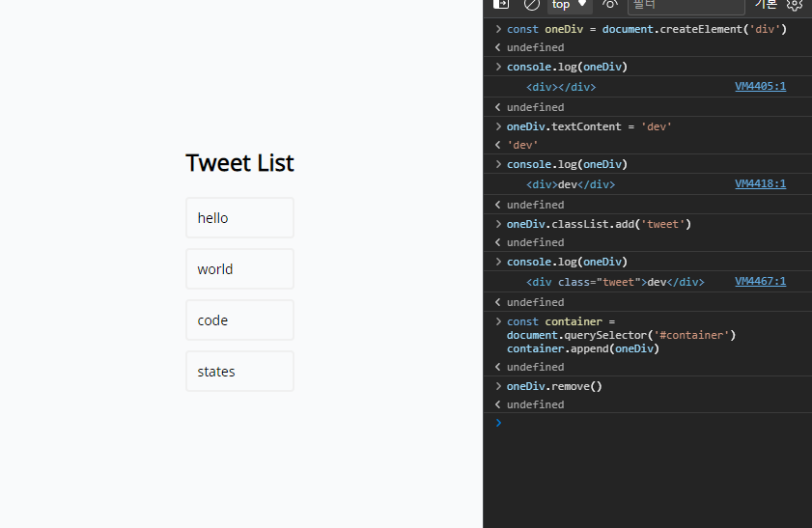This screenshot has width=812, height=528.
Task: Toggle the console sidebar icon
Action: click(x=501, y=4)
